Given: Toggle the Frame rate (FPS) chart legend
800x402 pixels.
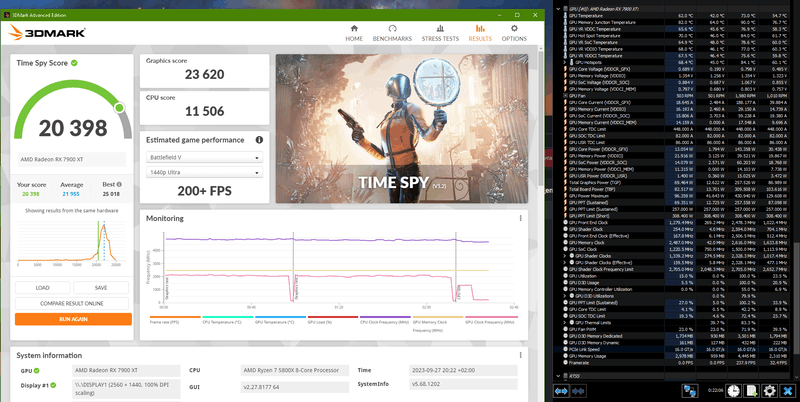Looking at the screenshot, I should (175, 320).
